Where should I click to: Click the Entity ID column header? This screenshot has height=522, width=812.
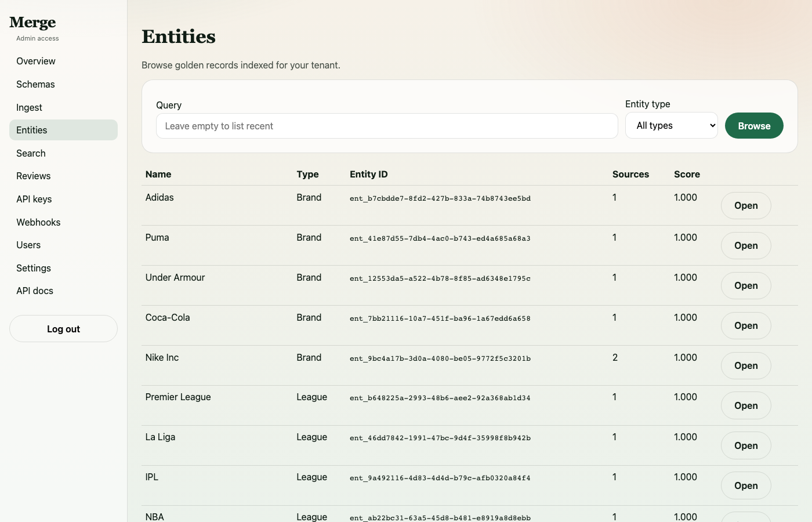(x=369, y=174)
